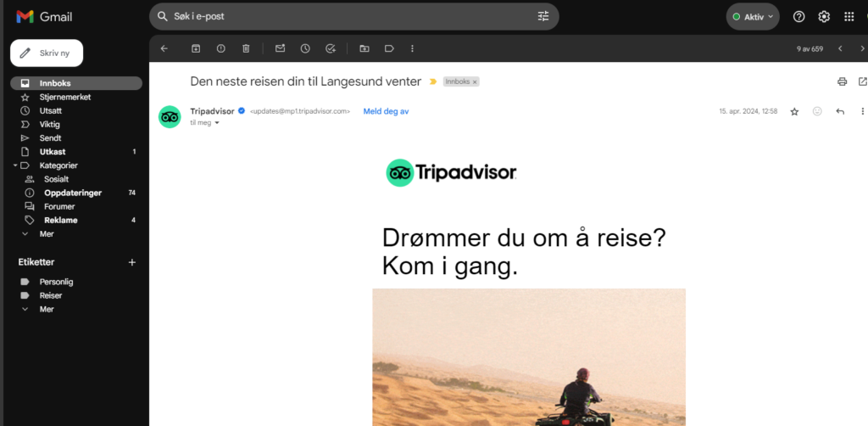Open the Aktiv status dropdown
Screen dimensions: 868x426
pos(752,16)
